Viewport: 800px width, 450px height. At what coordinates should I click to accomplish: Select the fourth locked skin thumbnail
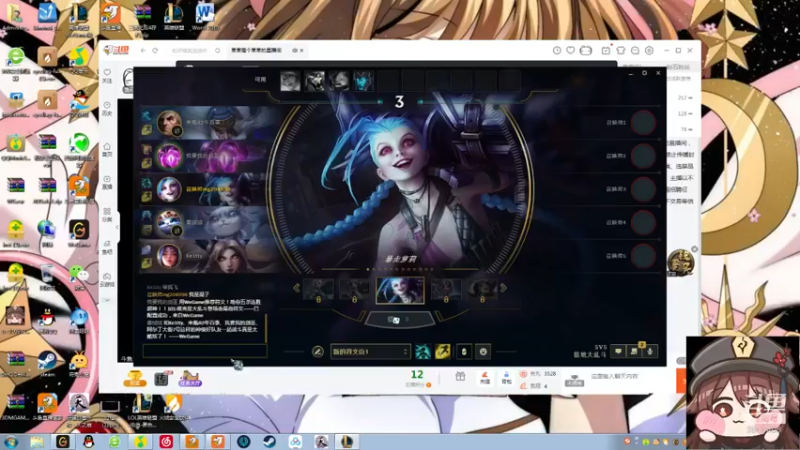click(x=446, y=290)
